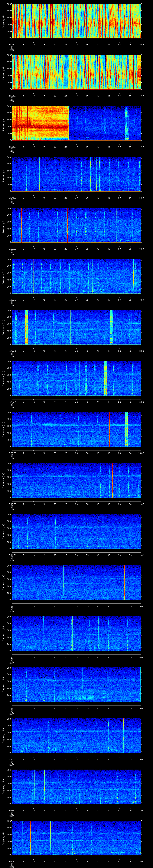Screen dimensions: 153x868
Task: Click the '18:11:00' time axis label
Action: point(12,555)
